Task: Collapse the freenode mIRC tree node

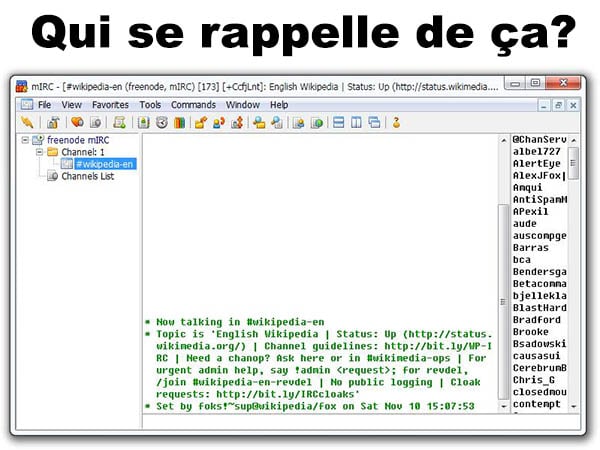Action: (25, 140)
